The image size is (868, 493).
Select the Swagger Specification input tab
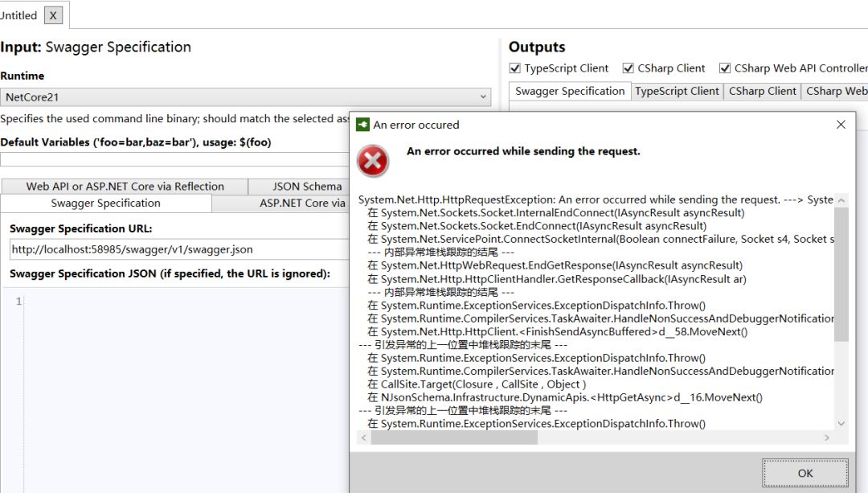click(x=105, y=203)
